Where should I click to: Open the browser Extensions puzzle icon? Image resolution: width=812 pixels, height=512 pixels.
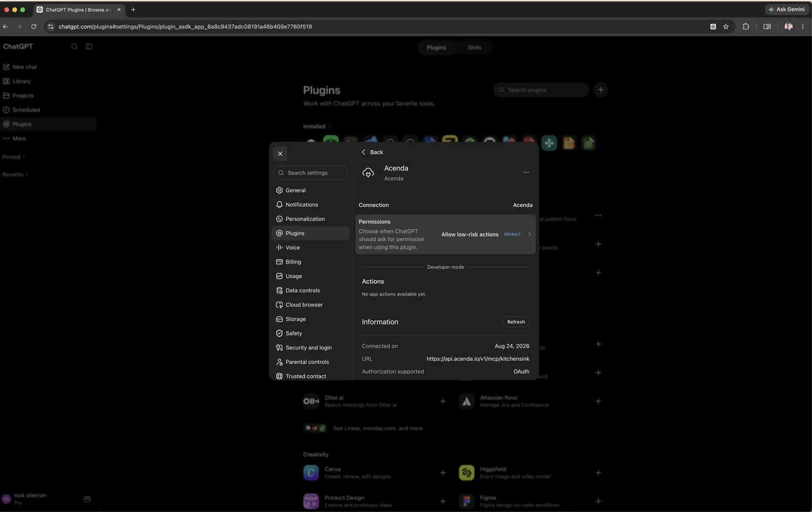(746, 26)
